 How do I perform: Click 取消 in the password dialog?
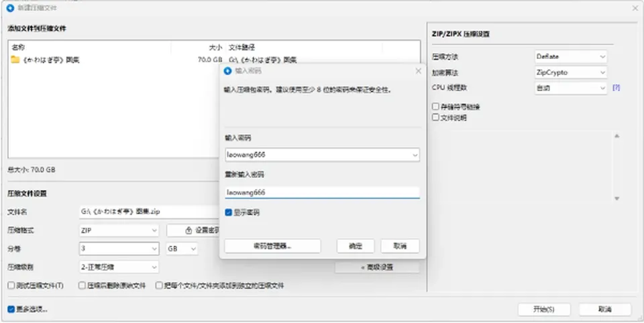(400, 246)
